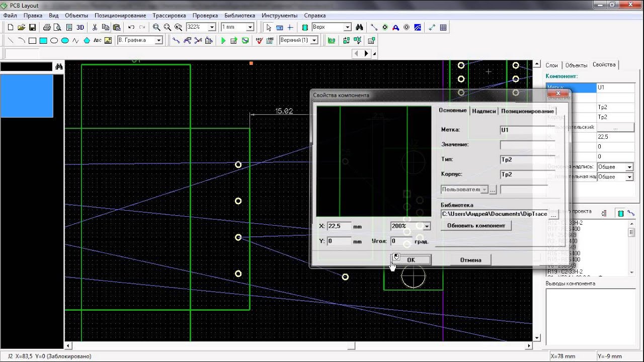Click the copper pour toolbar icon
The width and height of the screenshot is (644, 362).
418,27
